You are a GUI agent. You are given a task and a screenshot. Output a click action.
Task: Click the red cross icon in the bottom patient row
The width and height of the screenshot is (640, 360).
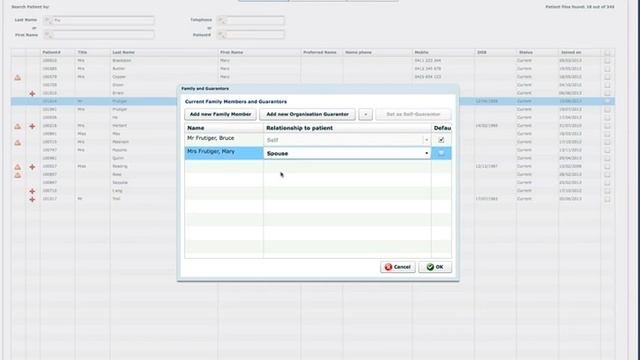[x=32, y=199]
